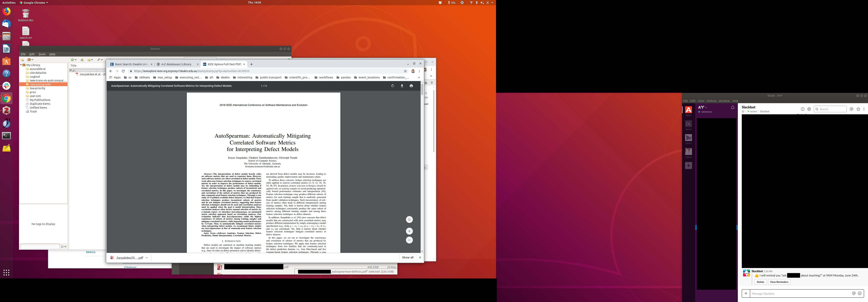Open Slack notifications bell
The image size is (868, 302).
(733, 107)
